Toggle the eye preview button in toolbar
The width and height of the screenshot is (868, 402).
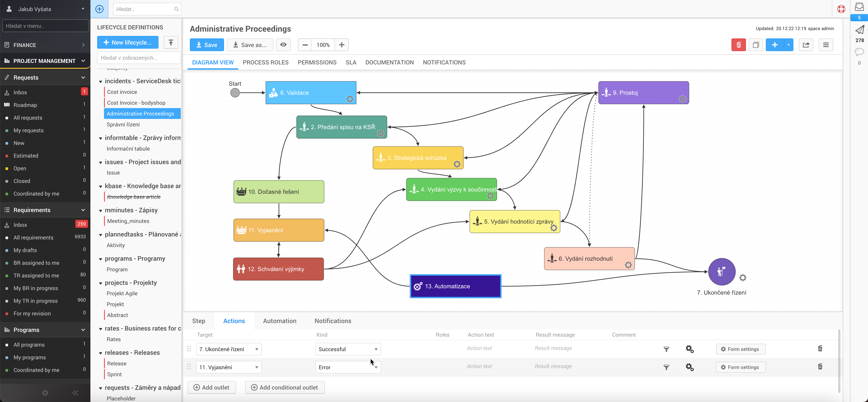click(x=283, y=45)
